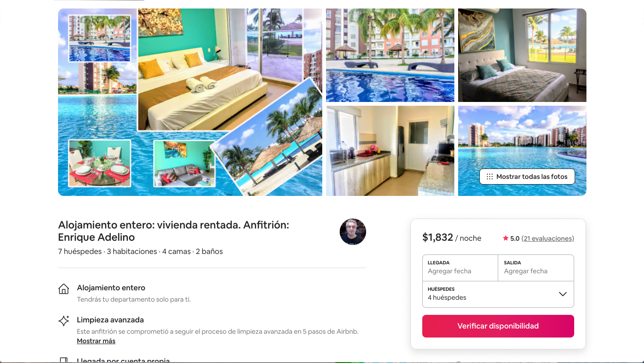Screen dimensions: 644x363
Task: Open the 21 evaluaciones reviews link
Action: pos(548,238)
